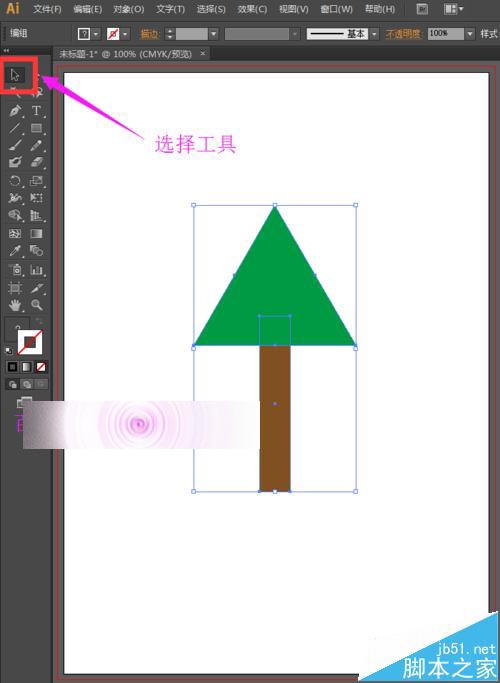The height and width of the screenshot is (683, 500).
Task: Click the stroke none swatch in control bar
Action: click(113, 34)
